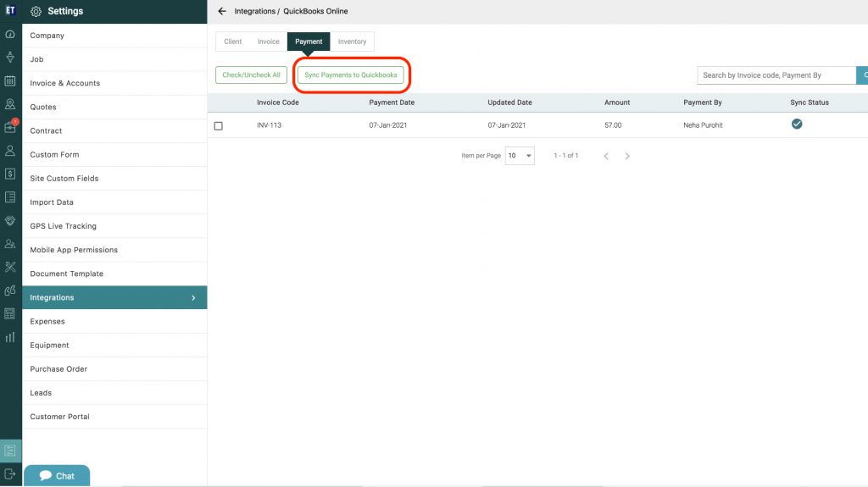Viewport: 868px width, 487px height.
Task: Open the bar chart reports icon in the sidebar
Action: (x=10, y=337)
